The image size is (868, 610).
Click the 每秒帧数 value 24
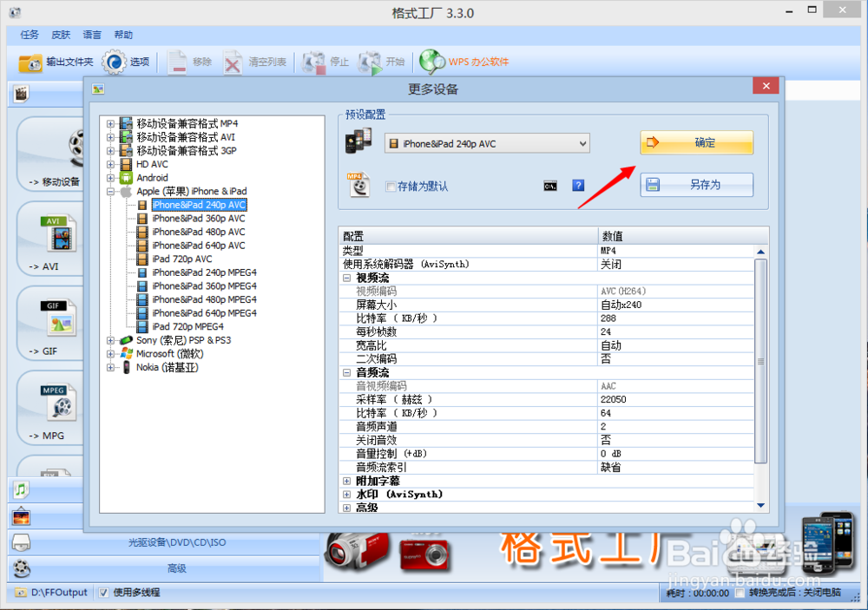coord(606,332)
